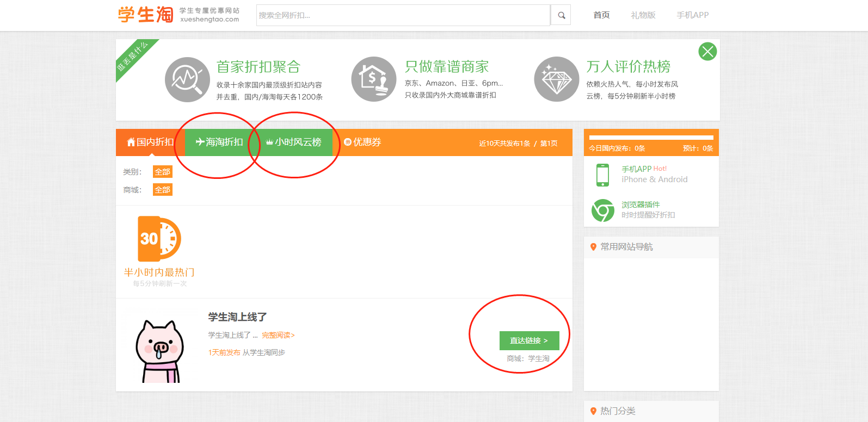Click the green mobile phone icon
Image resolution: width=868 pixels, height=422 pixels.
pos(602,175)
